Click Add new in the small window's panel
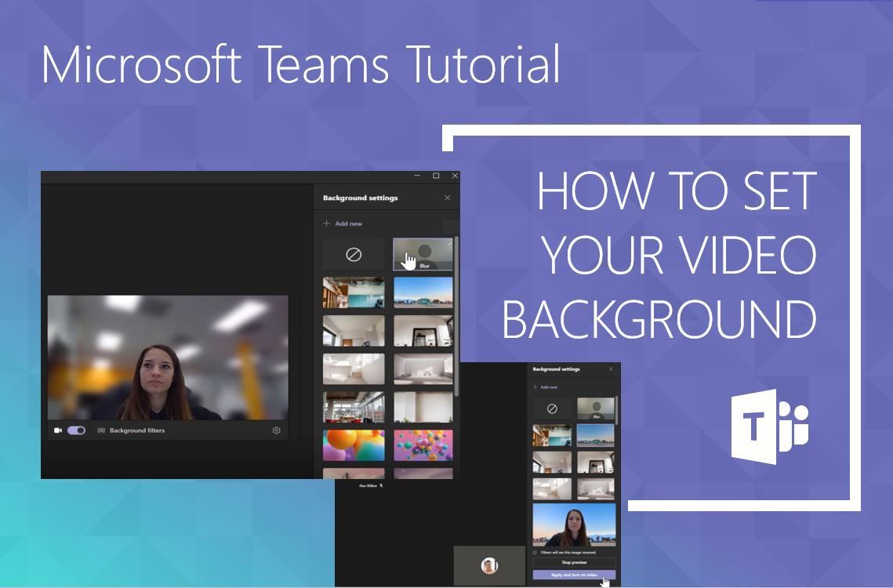The height and width of the screenshot is (588, 893). [x=546, y=387]
